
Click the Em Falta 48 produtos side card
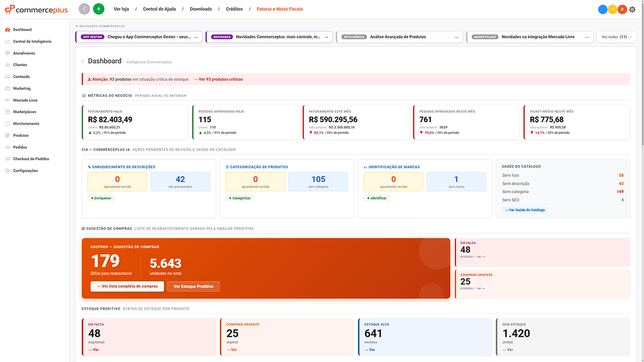pyautogui.click(x=543, y=252)
